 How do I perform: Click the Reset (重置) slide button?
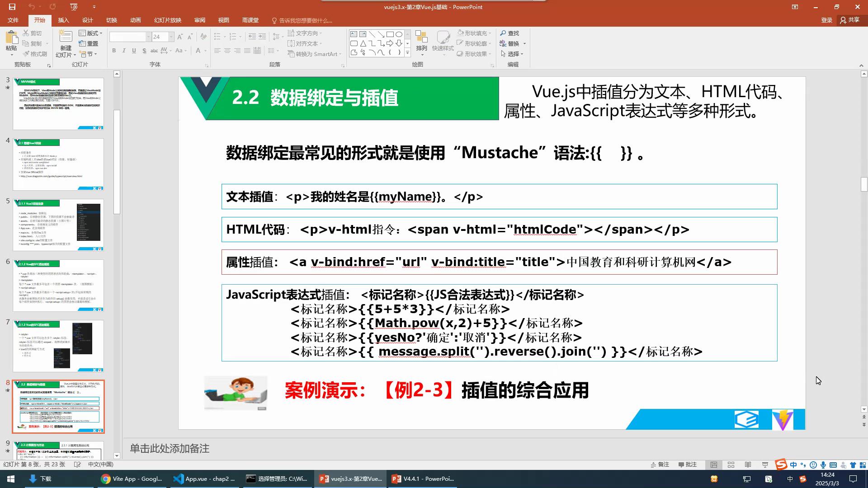[89, 43]
